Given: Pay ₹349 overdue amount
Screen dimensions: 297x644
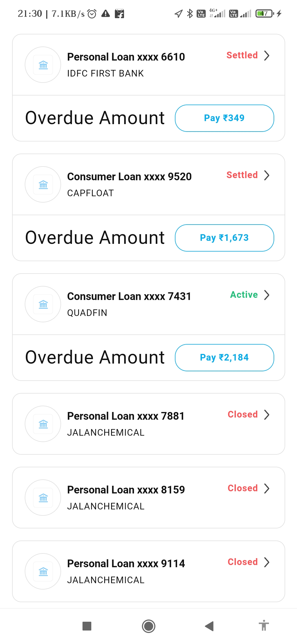Looking at the screenshot, I should tap(224, 118).
